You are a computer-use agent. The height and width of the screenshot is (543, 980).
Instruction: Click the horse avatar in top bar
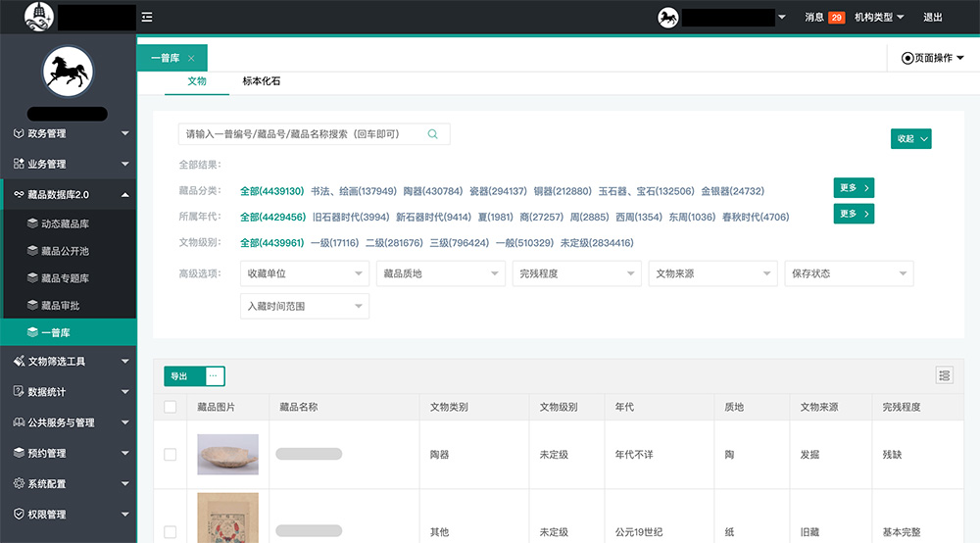pyautogui.click(x=668, y=17)
